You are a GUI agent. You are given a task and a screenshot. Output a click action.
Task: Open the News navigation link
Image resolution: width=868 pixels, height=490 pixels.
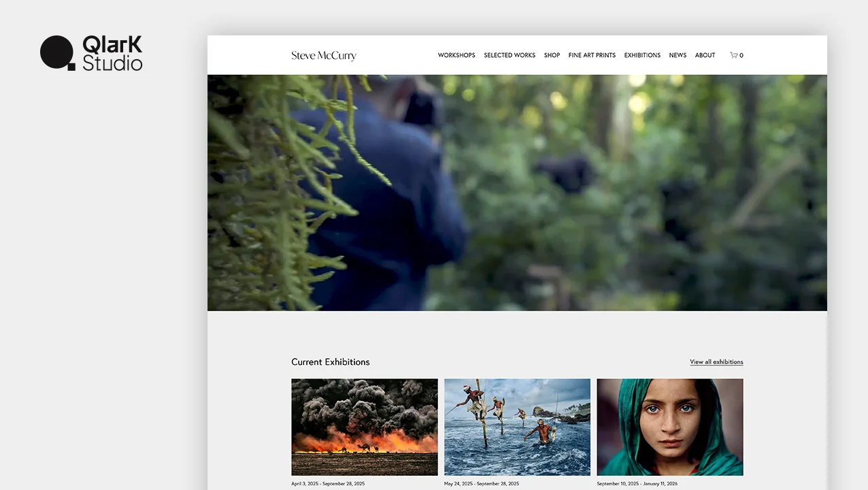point(677,56)
